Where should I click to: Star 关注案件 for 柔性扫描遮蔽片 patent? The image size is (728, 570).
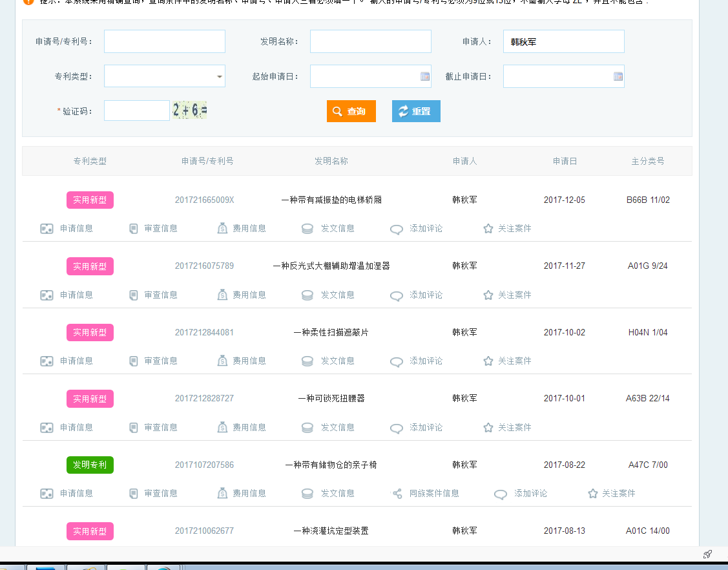tap(488, 361)
